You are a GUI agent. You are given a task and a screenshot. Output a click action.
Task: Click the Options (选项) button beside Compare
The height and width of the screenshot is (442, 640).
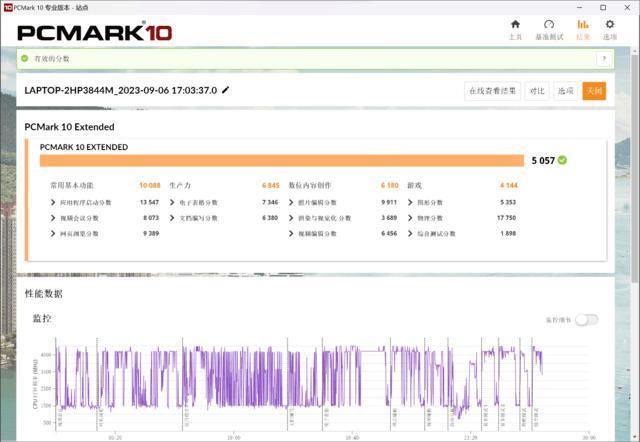(x=566, y=91)
